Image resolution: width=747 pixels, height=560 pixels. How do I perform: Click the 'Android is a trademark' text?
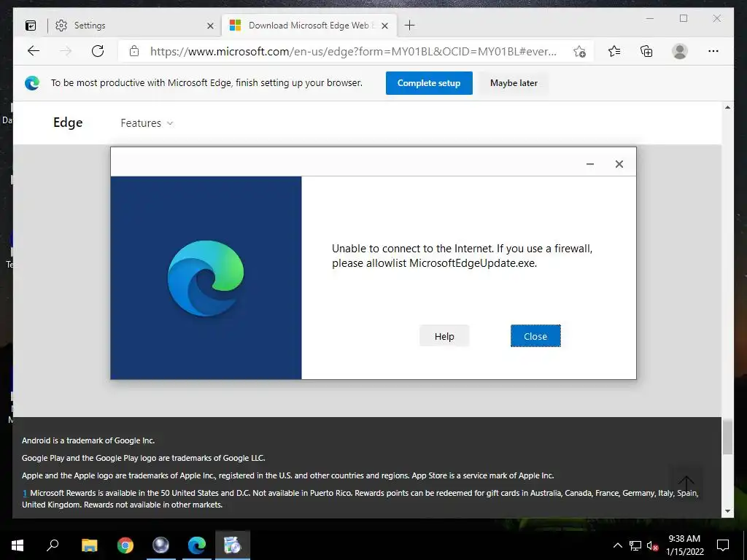[x=88, y=440]
